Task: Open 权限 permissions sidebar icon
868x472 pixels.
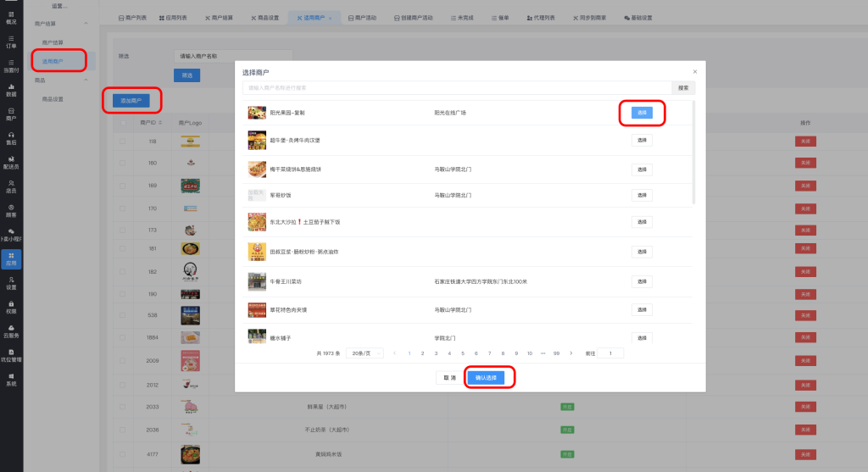Action: (x=11, y=307)
